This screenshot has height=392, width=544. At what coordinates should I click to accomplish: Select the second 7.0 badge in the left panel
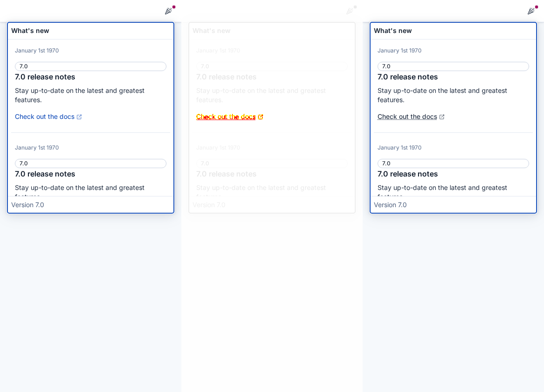(x=91, y=163)
